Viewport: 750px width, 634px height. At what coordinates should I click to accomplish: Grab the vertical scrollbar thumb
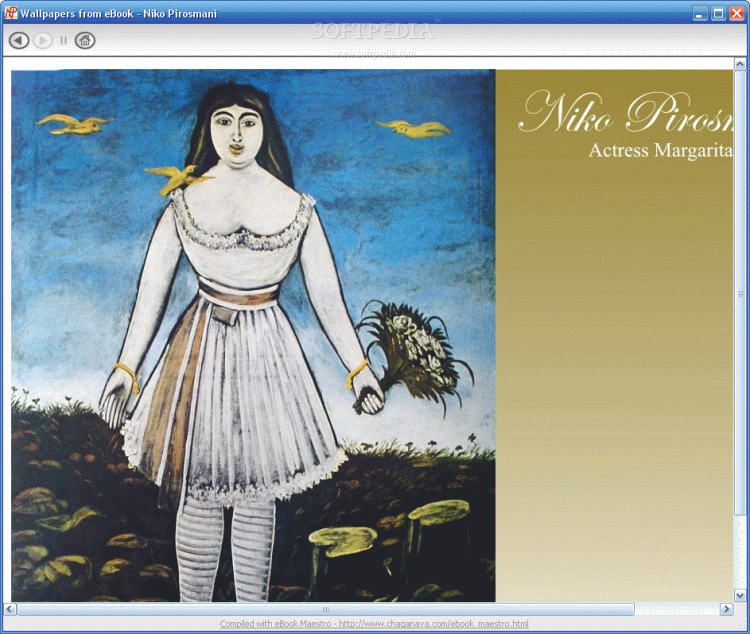tap(739, 293)
